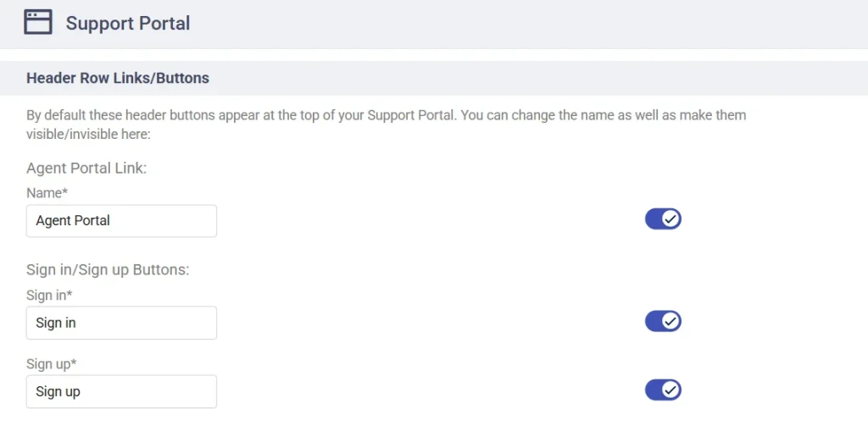Click the empty area of the section header bar
The image size is (868, 426).
pyautogui.click(x=537, y=78)
